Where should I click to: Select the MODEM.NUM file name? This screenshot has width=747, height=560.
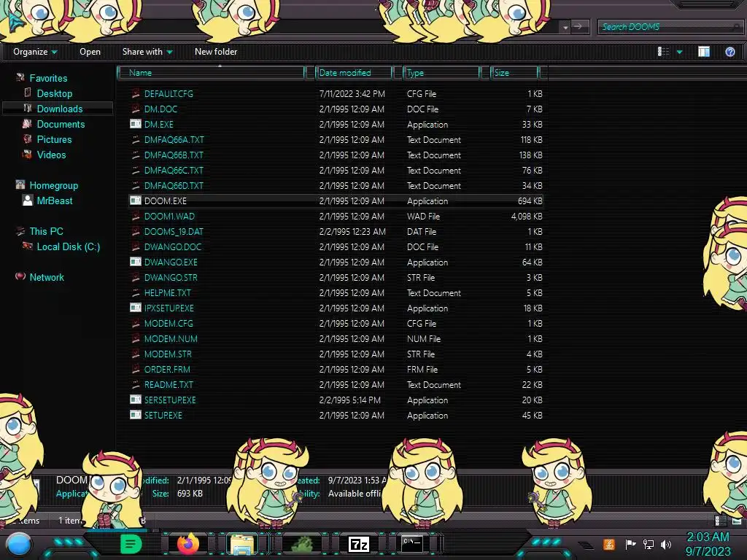click(x=171, y=338)
